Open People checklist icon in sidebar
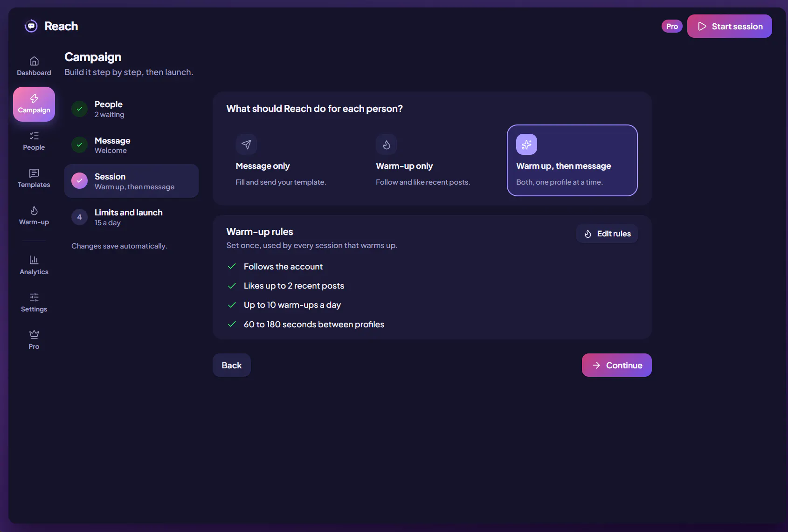The width and height of the screenshot is (788, 532). coord(34,136)
